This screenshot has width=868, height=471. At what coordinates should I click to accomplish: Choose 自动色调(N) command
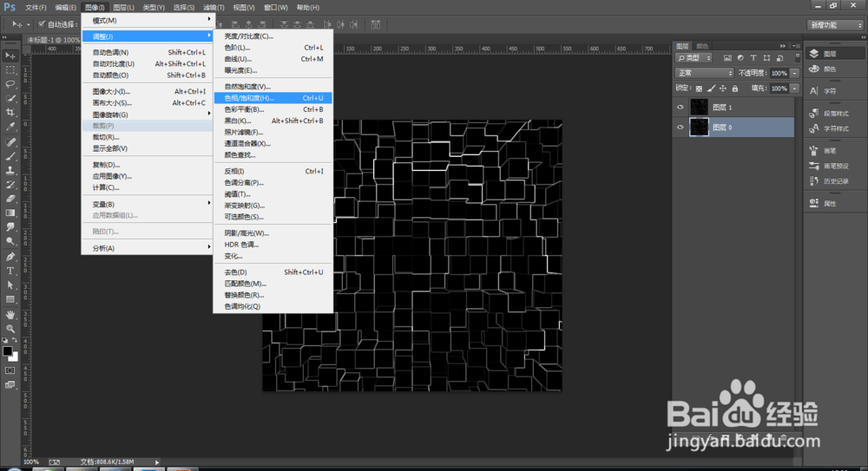(x=147, y=52)
